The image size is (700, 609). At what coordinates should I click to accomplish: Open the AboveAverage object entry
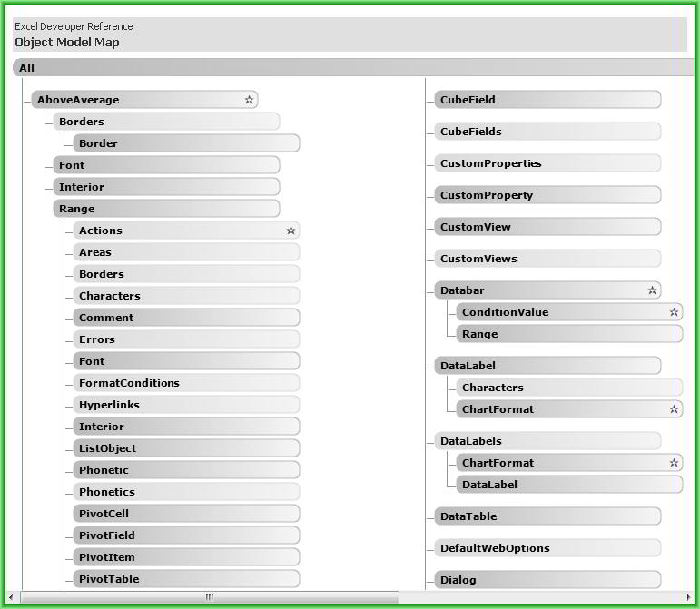(x=144, y=100)
